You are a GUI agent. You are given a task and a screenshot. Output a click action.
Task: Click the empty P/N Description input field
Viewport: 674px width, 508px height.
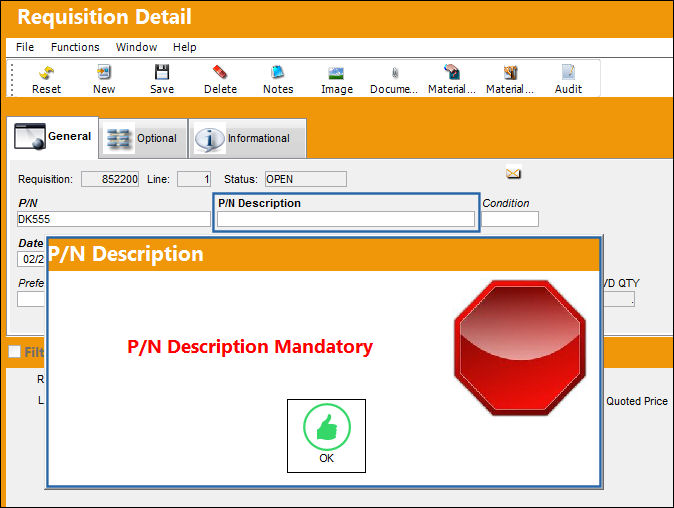[x=346, y=219]
